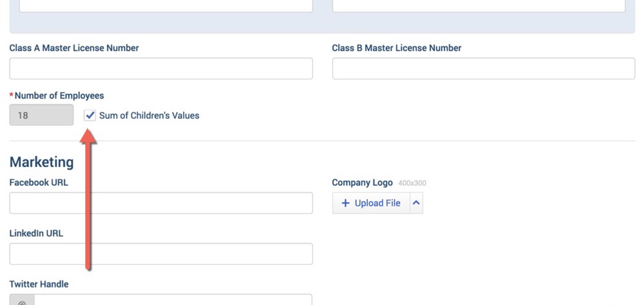
Task: Click the Sum of Children's Values label
Action: (x=149, y=116)
